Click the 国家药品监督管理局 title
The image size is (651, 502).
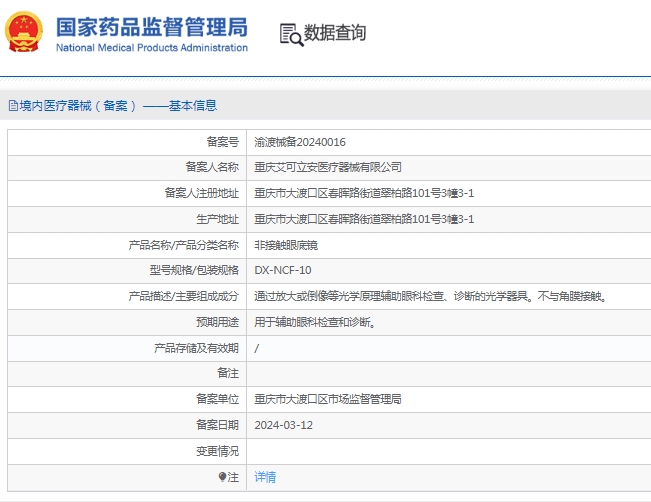point(152,27)
